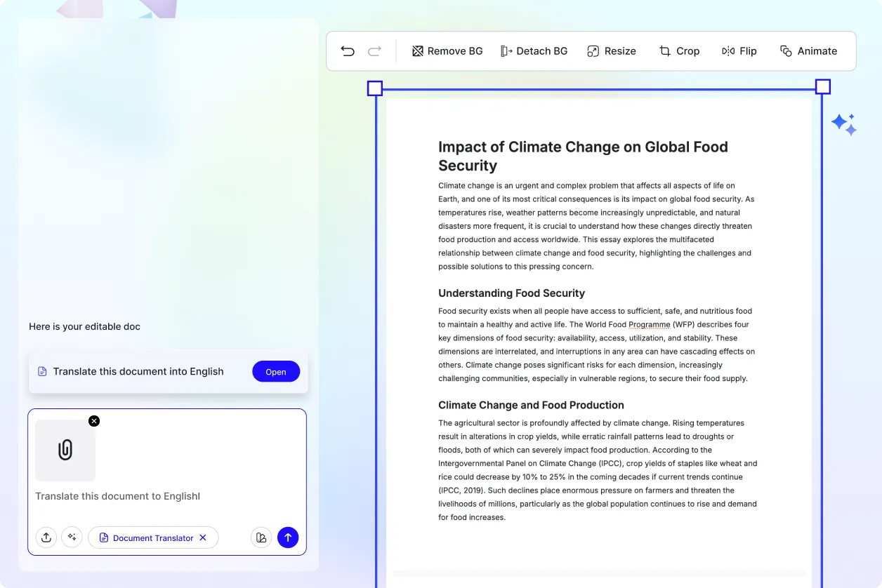Select the Crop tool

click(678, 51)
